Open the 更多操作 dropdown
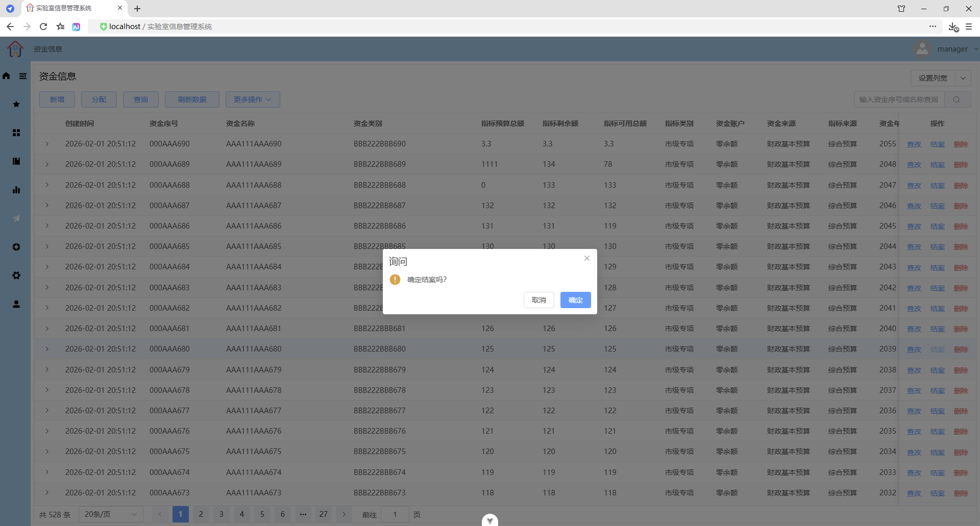The width and height of the screenshot is (980, 526). [253, 99]
